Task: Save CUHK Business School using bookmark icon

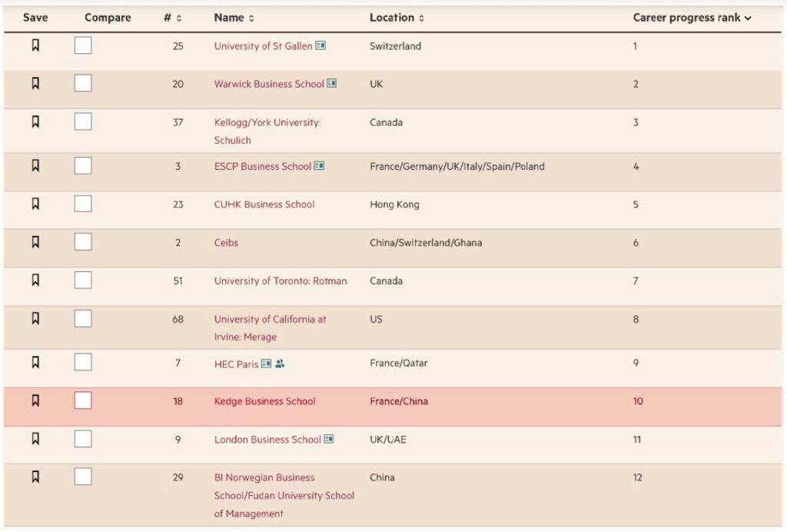Action: point(35,204)
